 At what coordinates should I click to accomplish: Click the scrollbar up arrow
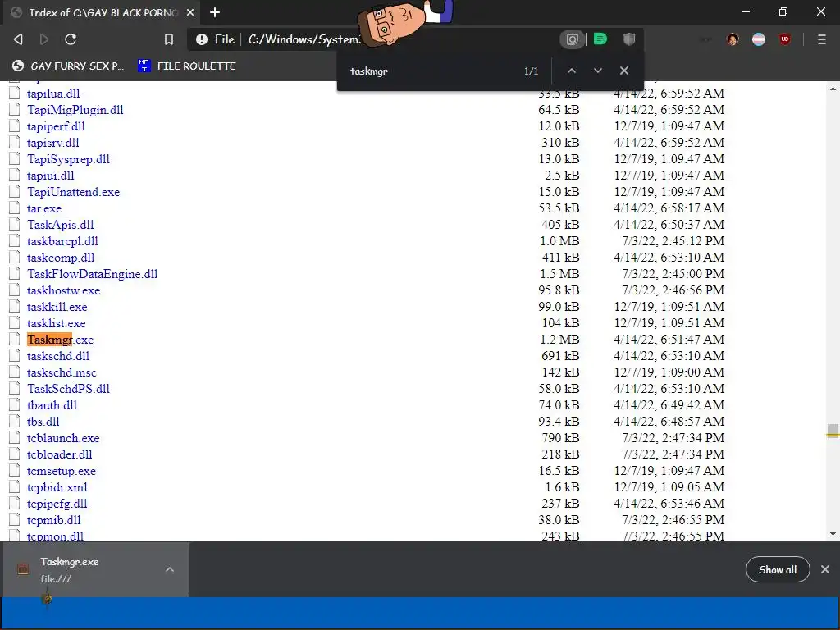833,89
